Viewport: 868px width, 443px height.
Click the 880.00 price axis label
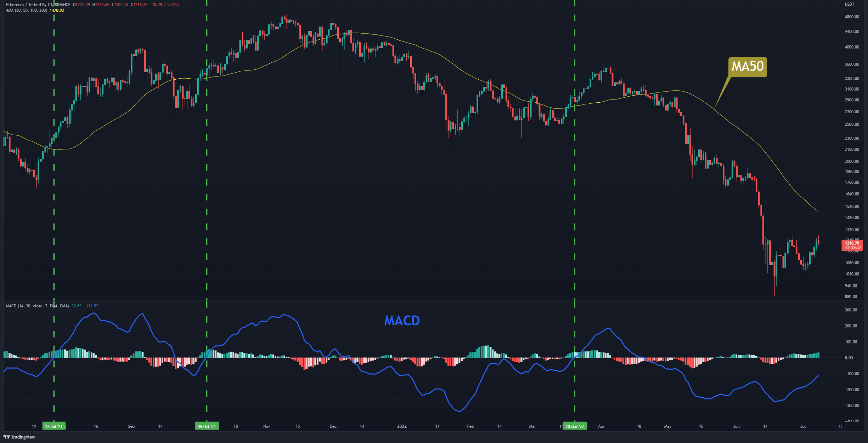[x=851, y=297]
